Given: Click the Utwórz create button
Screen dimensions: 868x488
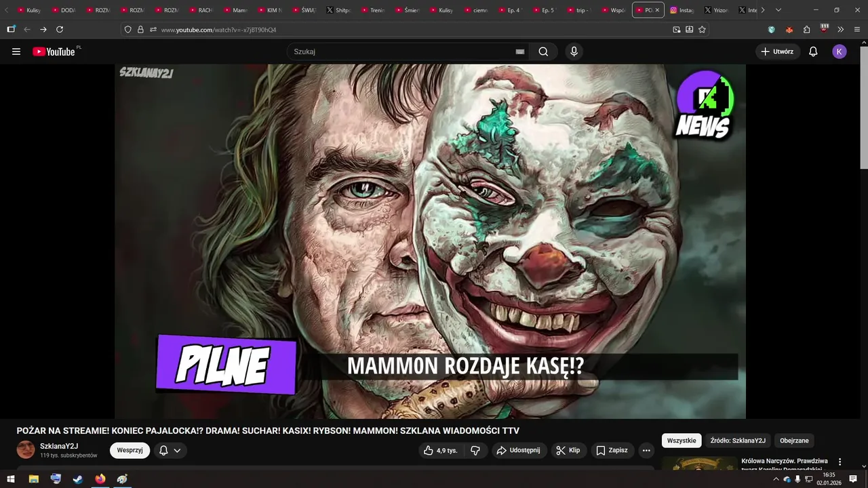Looking at the screenshot, I should 777,52.
